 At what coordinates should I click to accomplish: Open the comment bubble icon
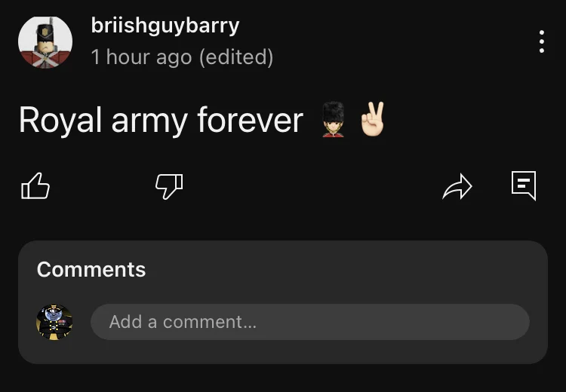tap(524, 185)
